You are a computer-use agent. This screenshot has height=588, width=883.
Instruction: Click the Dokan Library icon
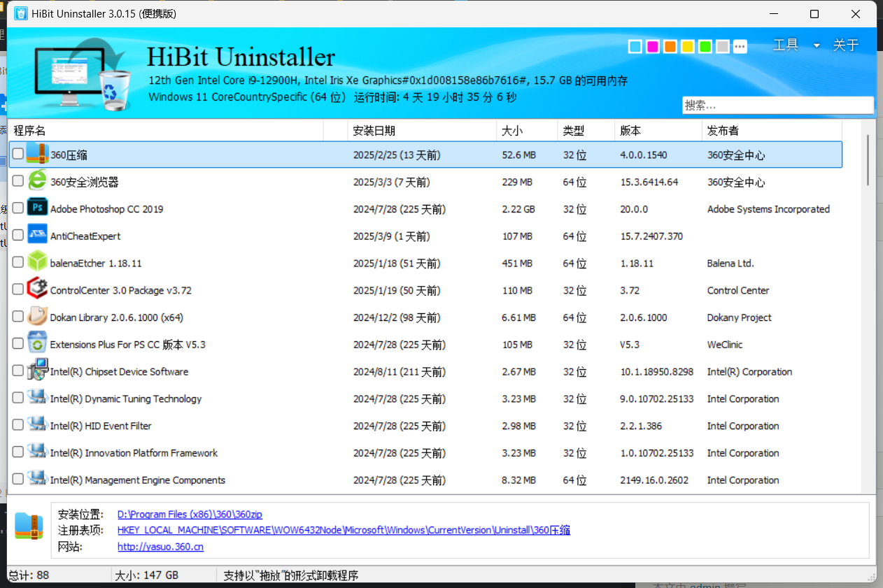pyautogui.click(x=37, y=317)
